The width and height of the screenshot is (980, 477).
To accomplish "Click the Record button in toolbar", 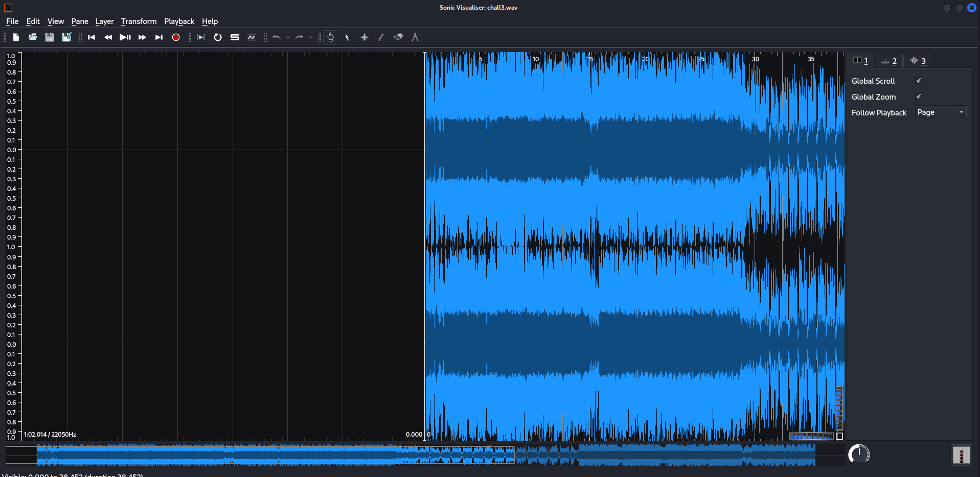I will click(176, 37).
